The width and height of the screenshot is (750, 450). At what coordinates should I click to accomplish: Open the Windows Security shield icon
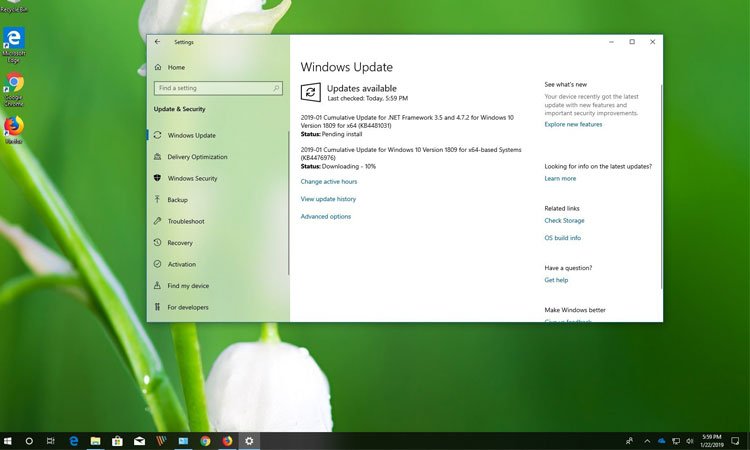[158, 178]
